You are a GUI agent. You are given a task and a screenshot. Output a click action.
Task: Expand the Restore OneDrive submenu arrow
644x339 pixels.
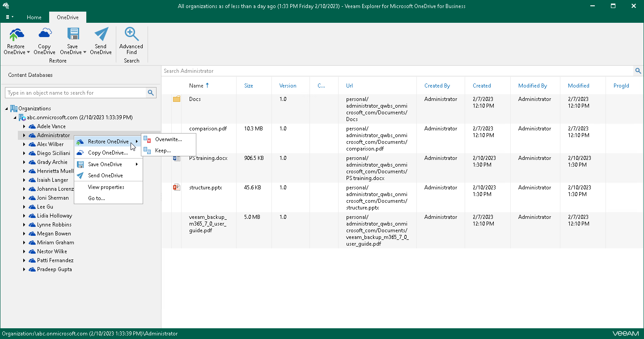pos(137,141)
